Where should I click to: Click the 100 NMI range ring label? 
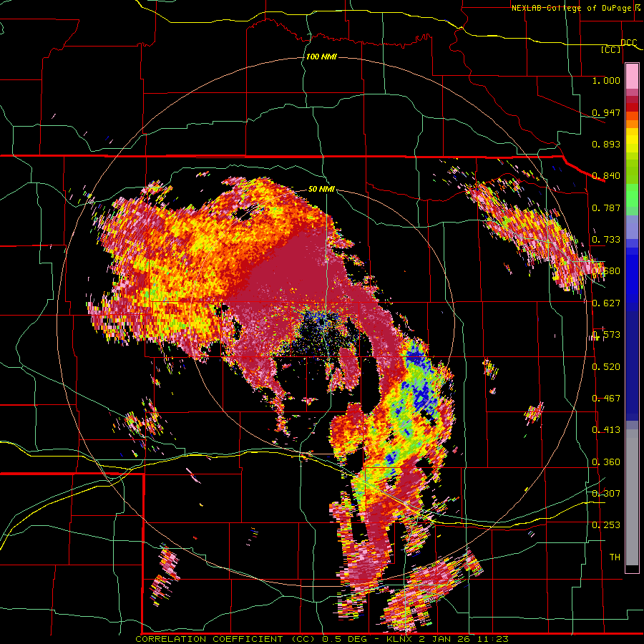[321, 57]
